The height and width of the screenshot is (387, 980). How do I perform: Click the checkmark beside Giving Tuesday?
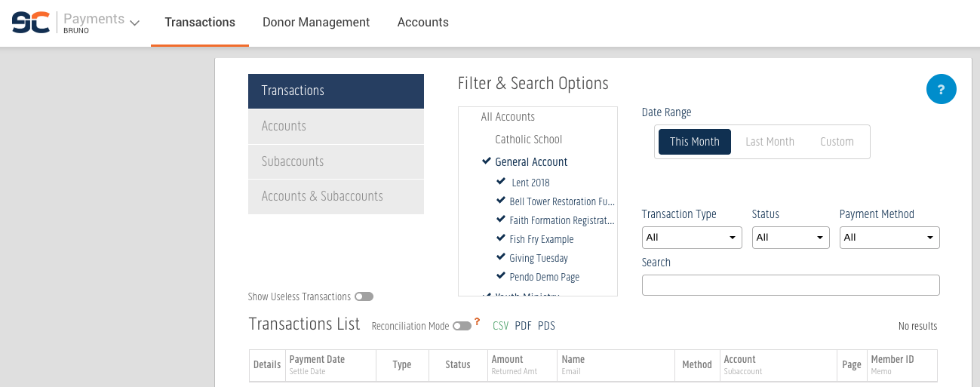click(x=502, y=257)
